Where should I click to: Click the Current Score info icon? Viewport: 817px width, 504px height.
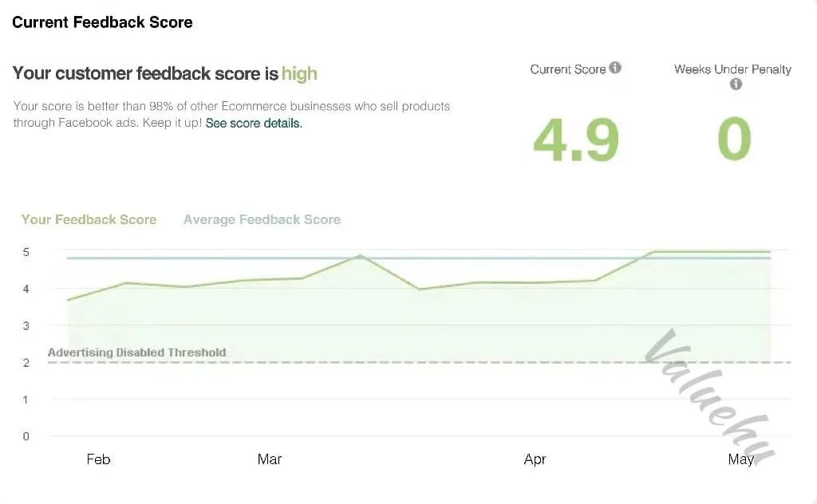coord(615,68)
